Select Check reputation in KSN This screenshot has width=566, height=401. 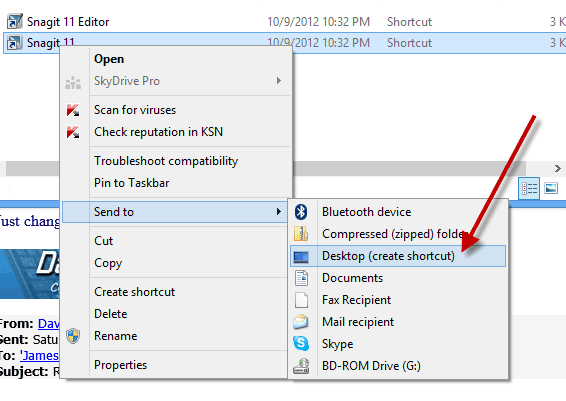coord(158,132)
